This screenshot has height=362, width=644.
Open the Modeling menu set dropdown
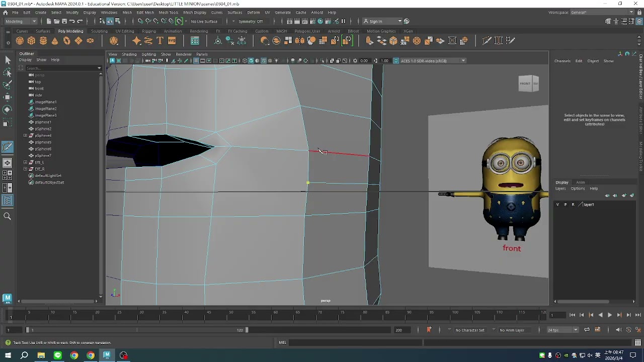pyautogui.click(x=21, y=21)
